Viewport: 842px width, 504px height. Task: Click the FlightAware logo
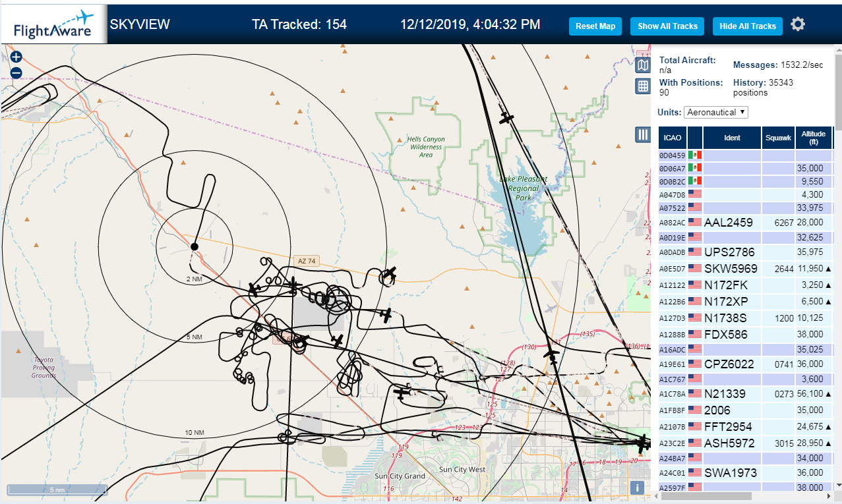[x=53, y=25]
